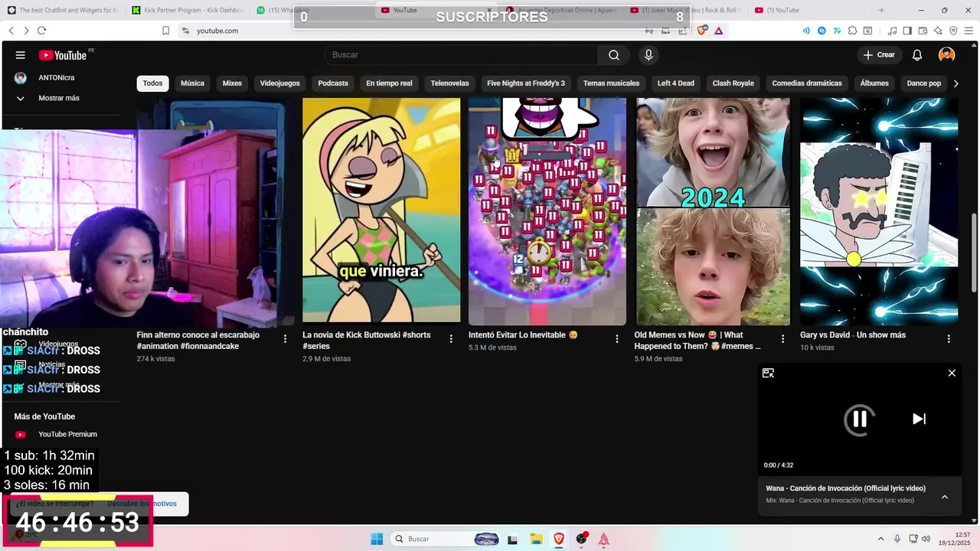Screen dimensions: 980x551
Task: Select the Left 4 Dead chip
Action: (675, 83)
